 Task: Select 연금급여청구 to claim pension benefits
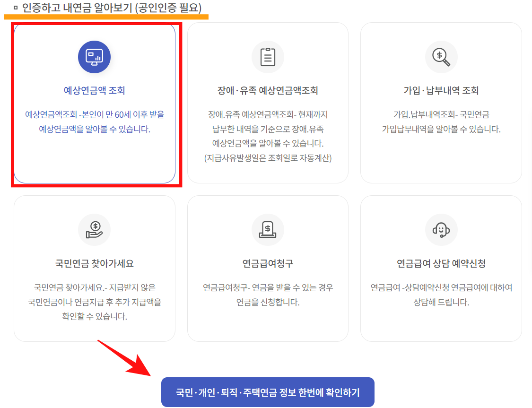[x=268, y=263]
